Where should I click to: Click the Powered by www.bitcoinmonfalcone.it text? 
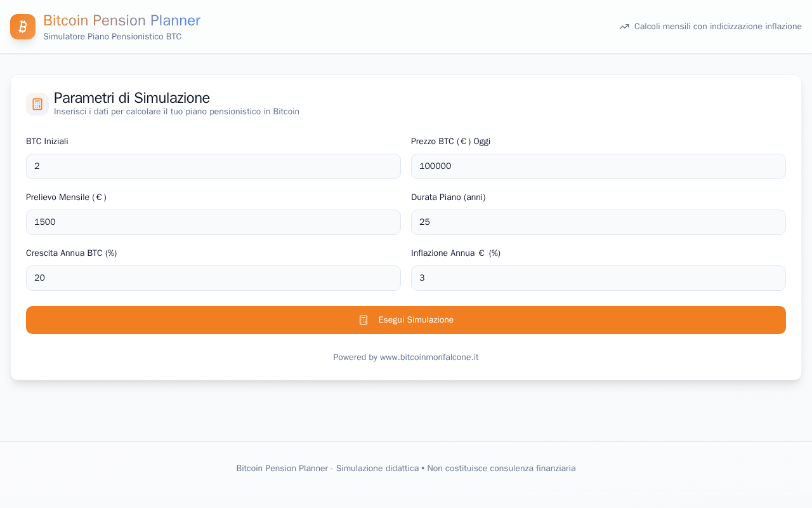406,358
